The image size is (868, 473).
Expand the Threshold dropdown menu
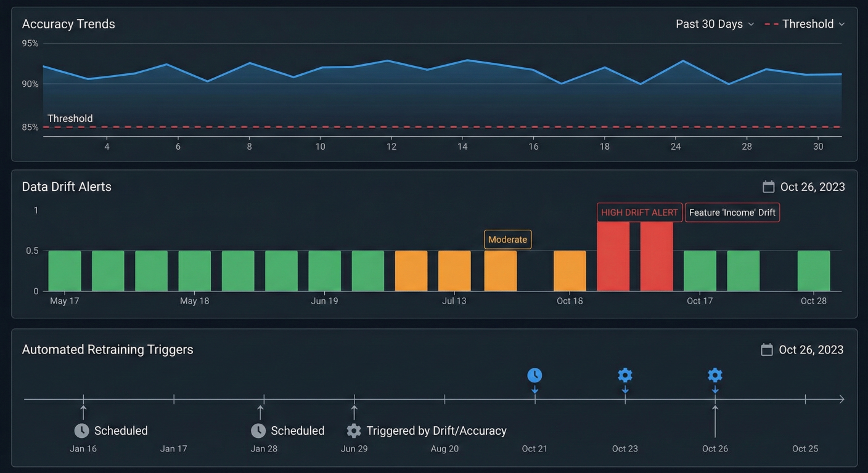805,24
